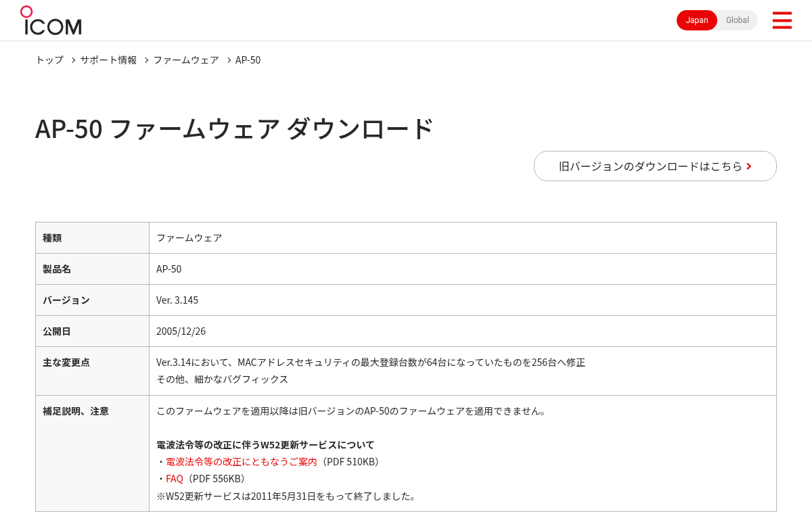This screenshot has height=512, width=812.
Task: Click the 旧バージョンのAP-50 caution sentence
Action: (x=351, y=411)
